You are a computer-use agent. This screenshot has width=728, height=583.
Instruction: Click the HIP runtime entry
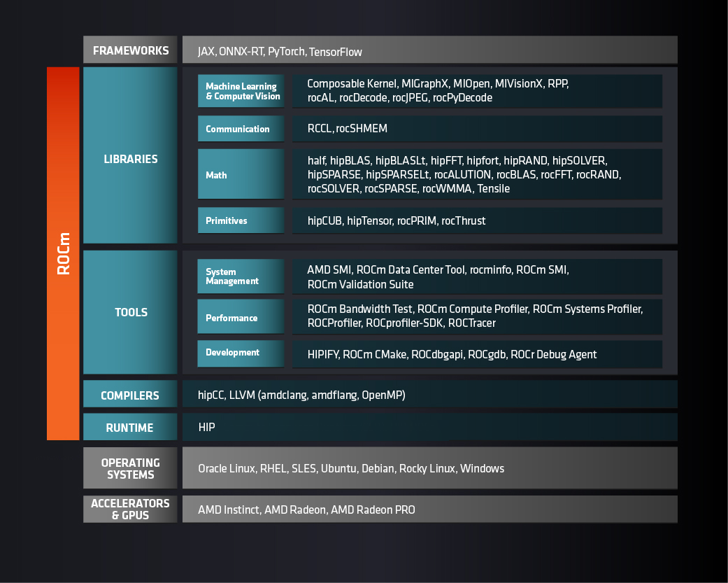pos(206,428)
